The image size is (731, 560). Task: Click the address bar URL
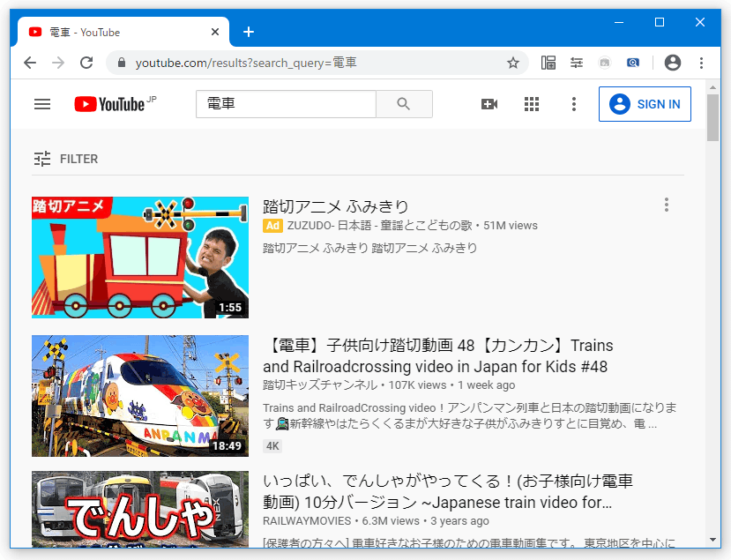tap(246, 63)
